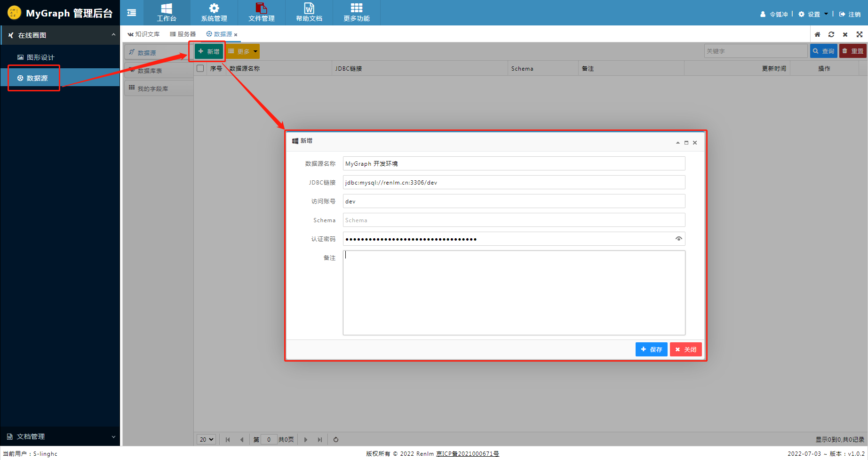
Task: Collapse the 新增 dialog with the up arrow
Action: coord(678,143)
